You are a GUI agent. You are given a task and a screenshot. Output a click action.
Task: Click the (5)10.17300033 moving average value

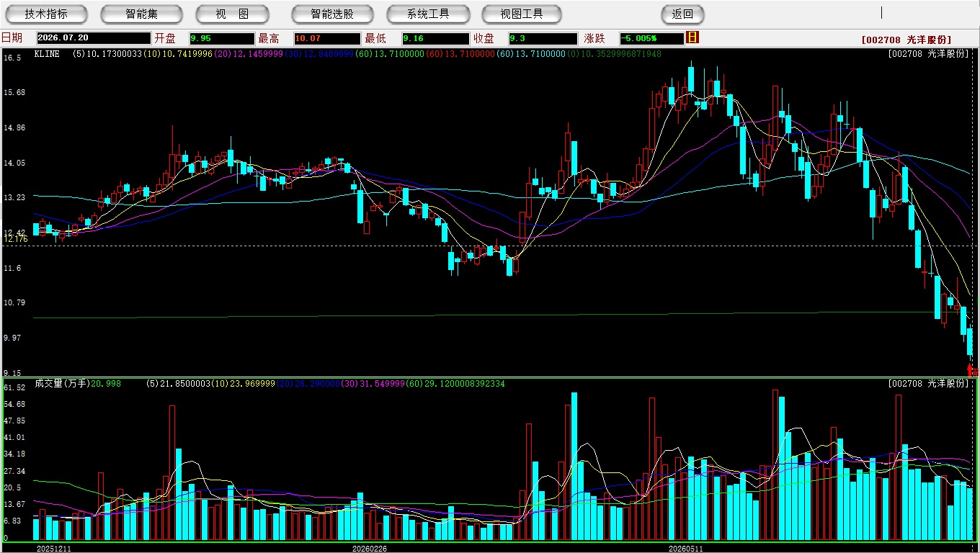pyautogui.click(x=107, y=54)
